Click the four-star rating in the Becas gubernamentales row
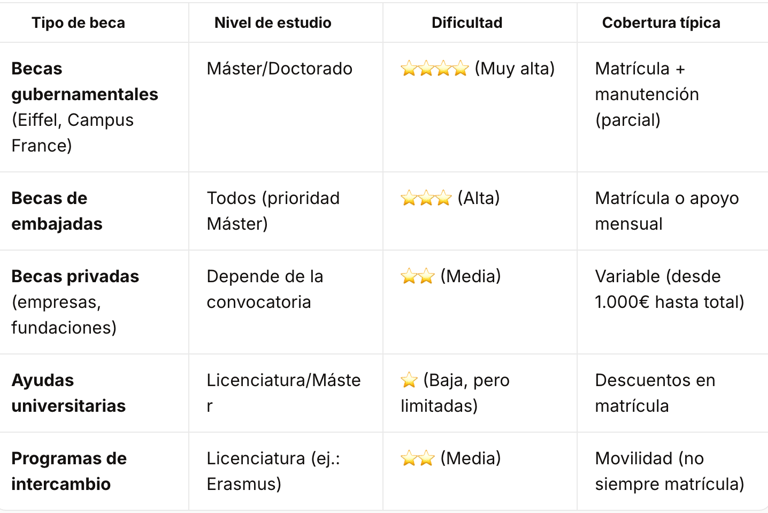768x513 pixels. 434,69
